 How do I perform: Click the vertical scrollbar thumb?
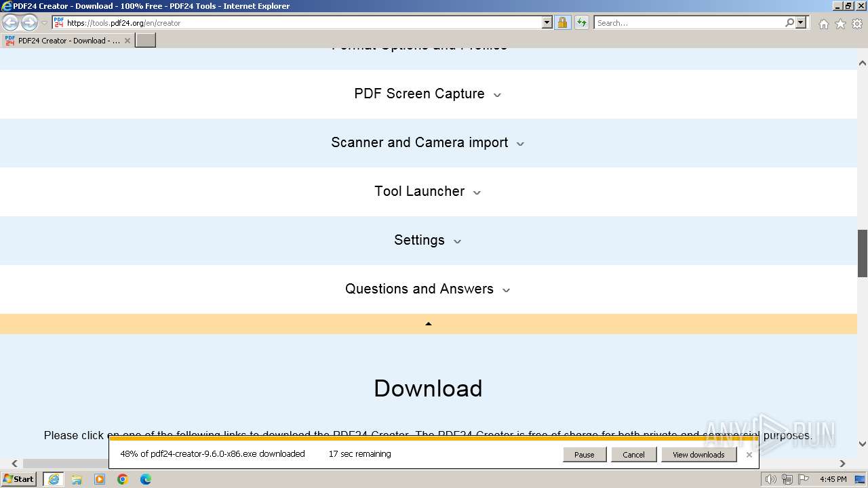[x=863, y=253]
